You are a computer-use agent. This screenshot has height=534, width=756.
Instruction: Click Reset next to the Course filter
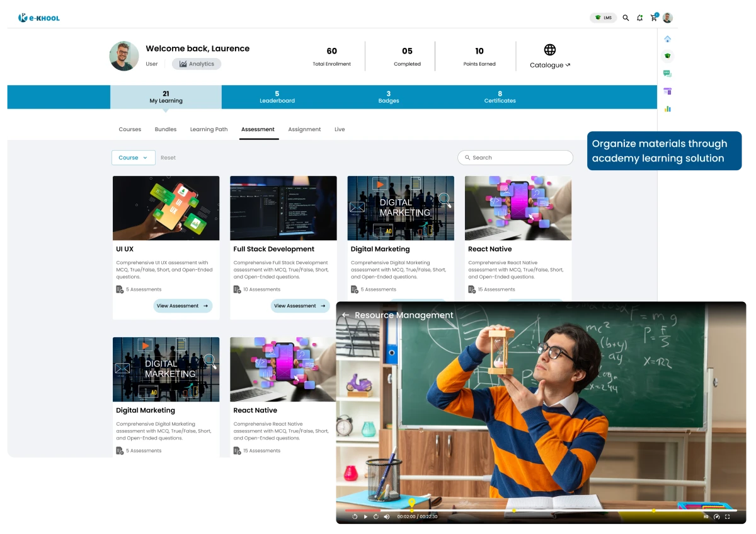click(x=168, y=158)
